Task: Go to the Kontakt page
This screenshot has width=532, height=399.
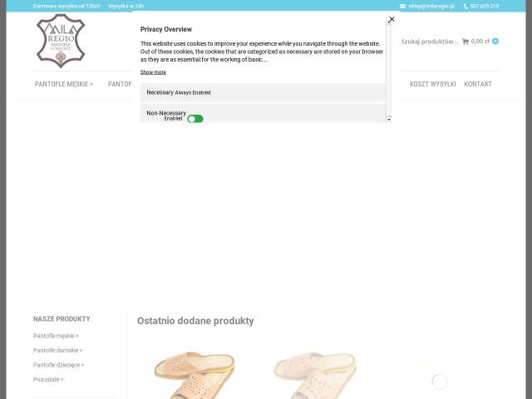Action: [x=478, y=84]
